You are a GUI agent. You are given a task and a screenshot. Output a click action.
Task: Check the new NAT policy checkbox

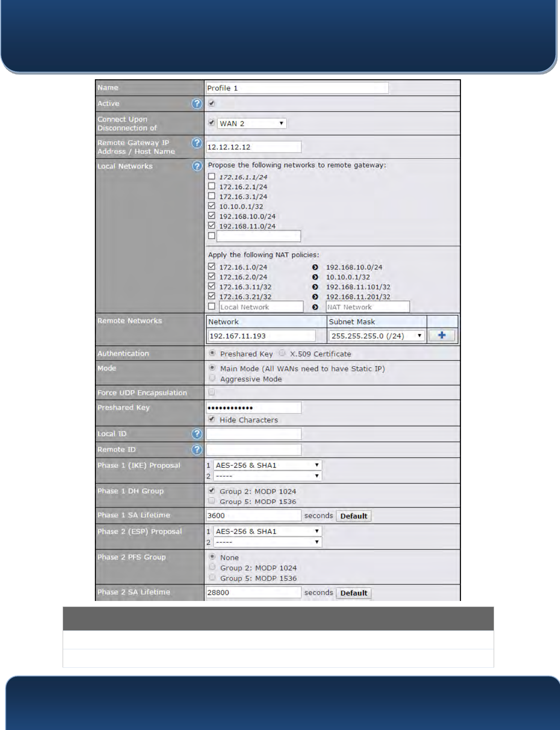pyautogui.click(x=211, y=306)
